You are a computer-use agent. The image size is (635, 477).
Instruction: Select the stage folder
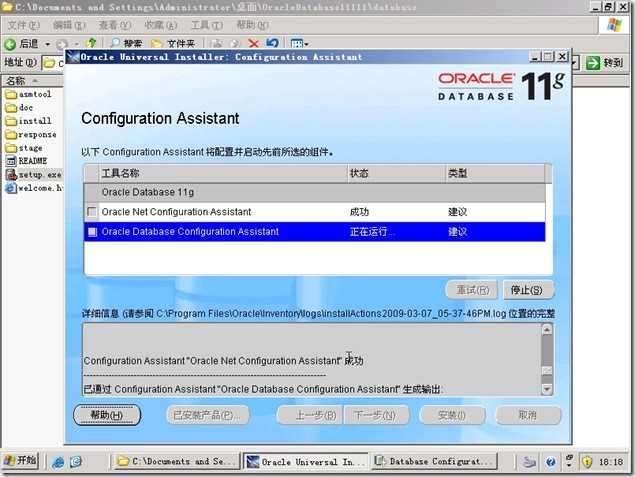pyautogui.click(x=24, y=148)
